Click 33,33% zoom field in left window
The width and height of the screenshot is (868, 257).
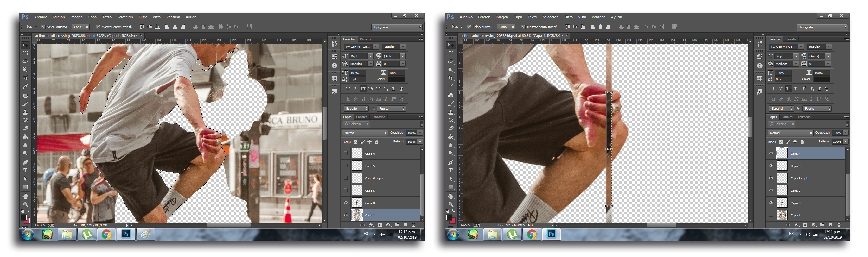click(40, 225)
